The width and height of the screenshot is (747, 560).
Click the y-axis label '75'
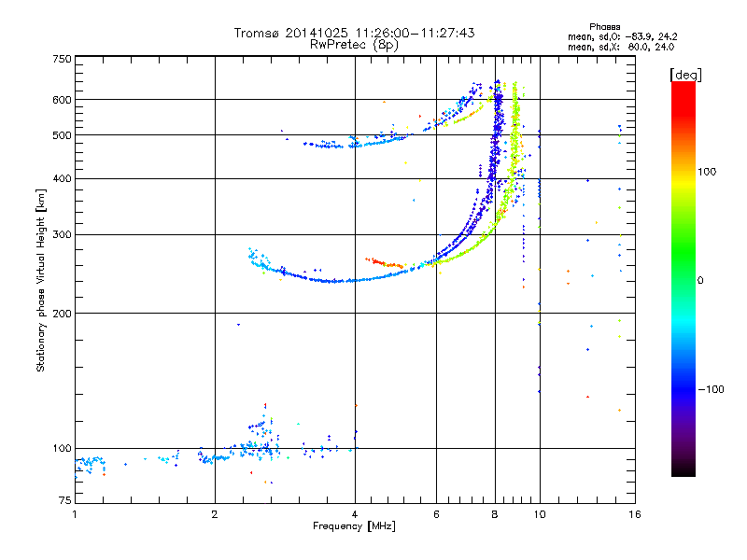(x=65, y=500)
